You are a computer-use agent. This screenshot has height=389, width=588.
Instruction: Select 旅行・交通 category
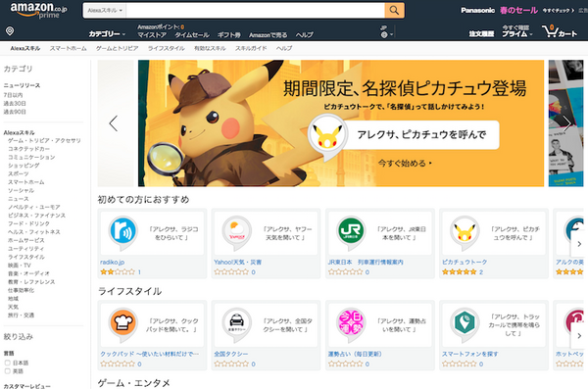[21, 316]
